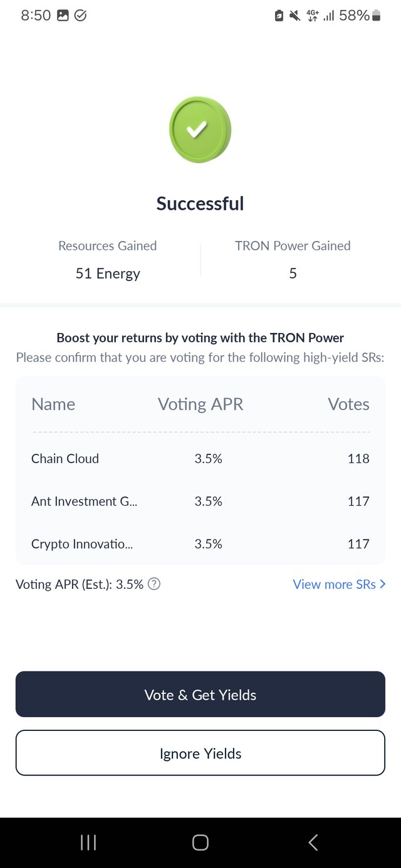Click the Votes column header
401x868 pixels.
tap(348, 404)
